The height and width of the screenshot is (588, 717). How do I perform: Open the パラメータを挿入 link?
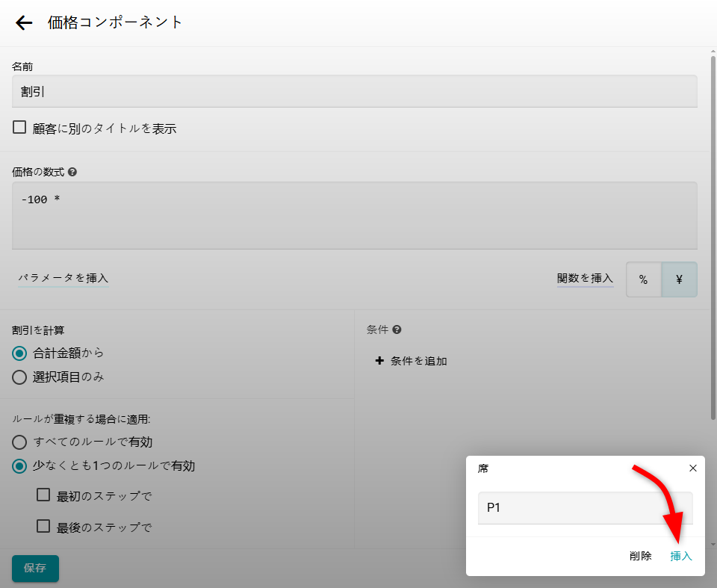(63, 278)
